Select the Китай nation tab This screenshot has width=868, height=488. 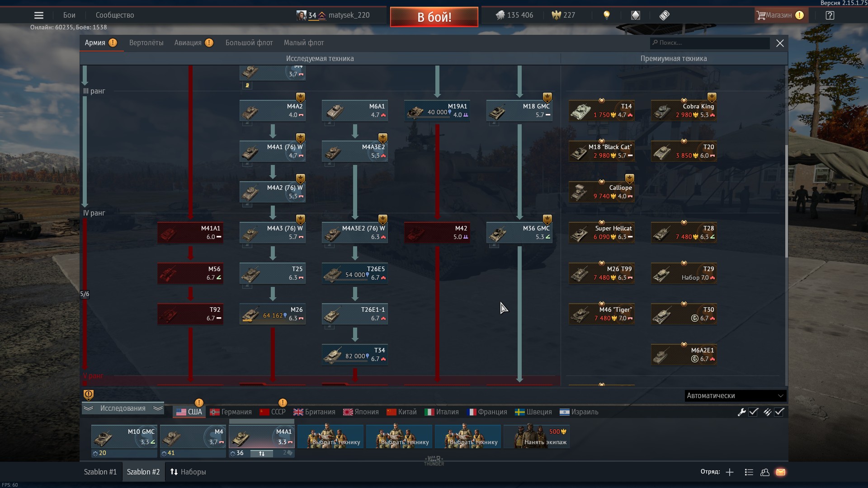pos(401,412)
